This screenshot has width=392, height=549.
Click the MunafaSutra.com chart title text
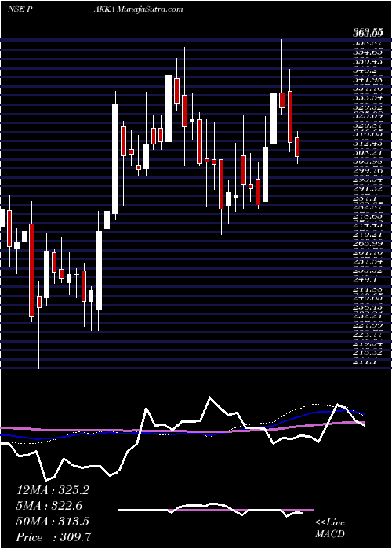coord(150,9)
